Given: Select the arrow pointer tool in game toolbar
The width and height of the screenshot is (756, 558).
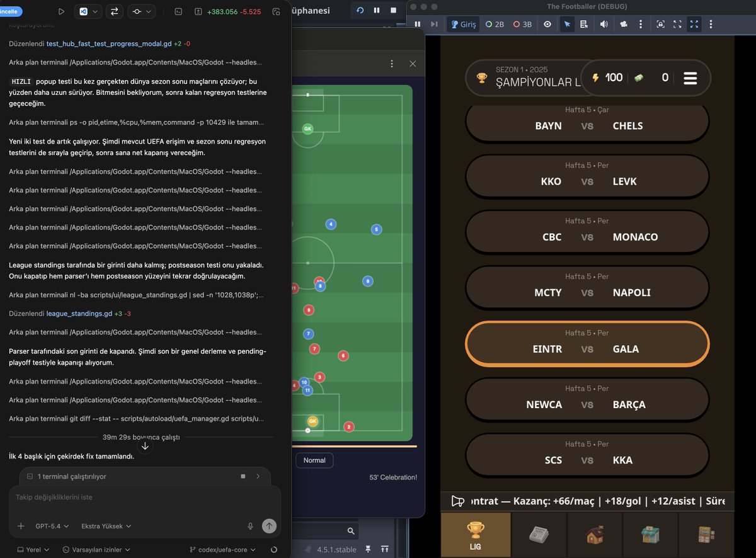Looking at the screenshot, I should pyautogui.click(x=567, y=24).
